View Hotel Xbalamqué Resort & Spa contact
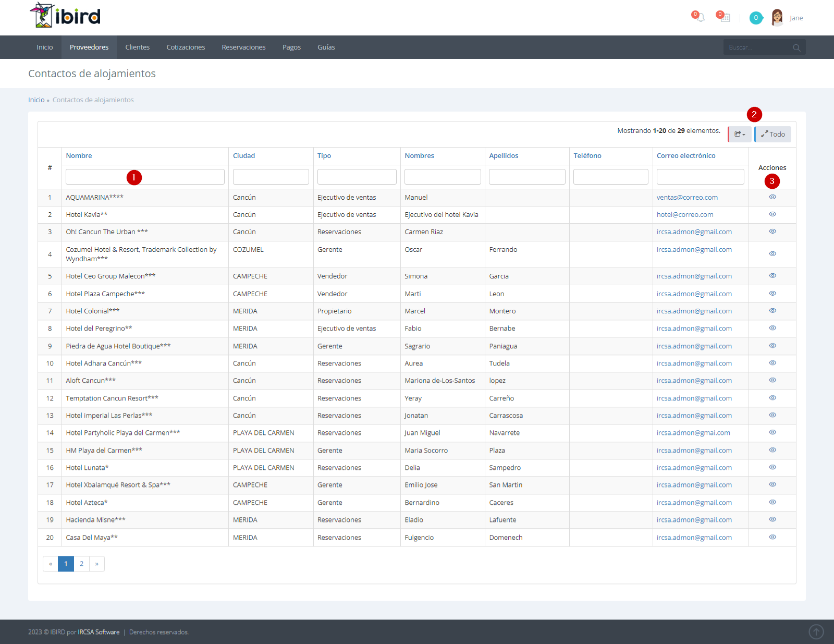The height and width of the screenshot is (644, 834). click(x=772, y=484)
